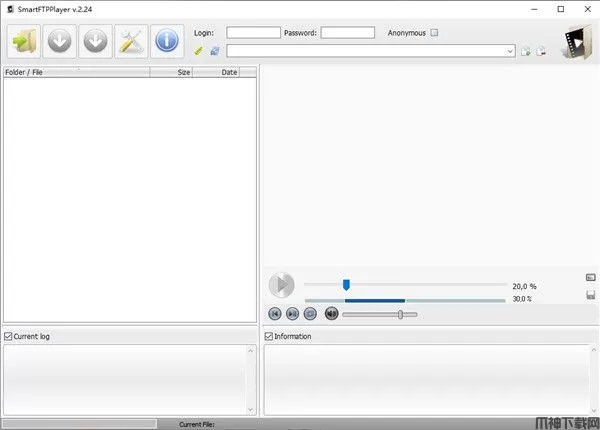Sort by the Date column header

pos(229,72)
